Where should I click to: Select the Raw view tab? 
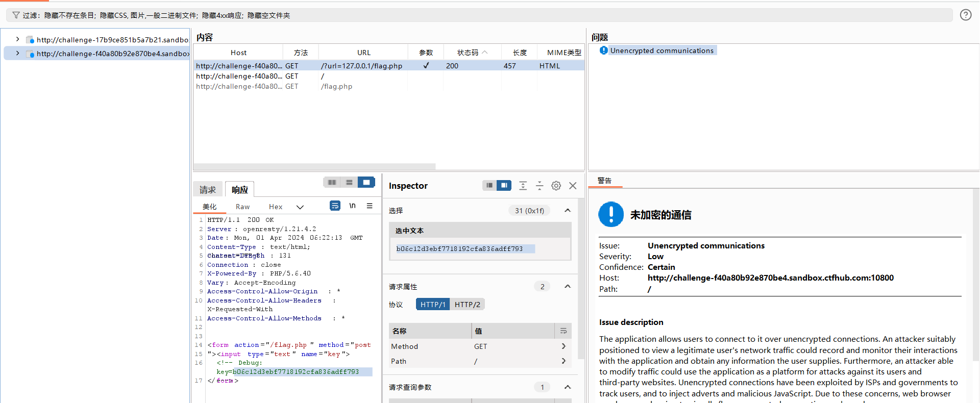[x=242, y=207]
